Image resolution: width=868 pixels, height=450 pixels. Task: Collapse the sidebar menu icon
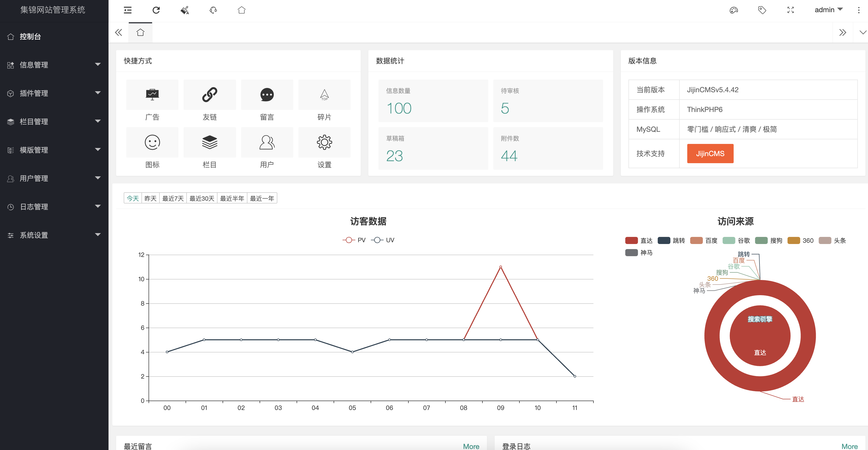tap(128, 10)
